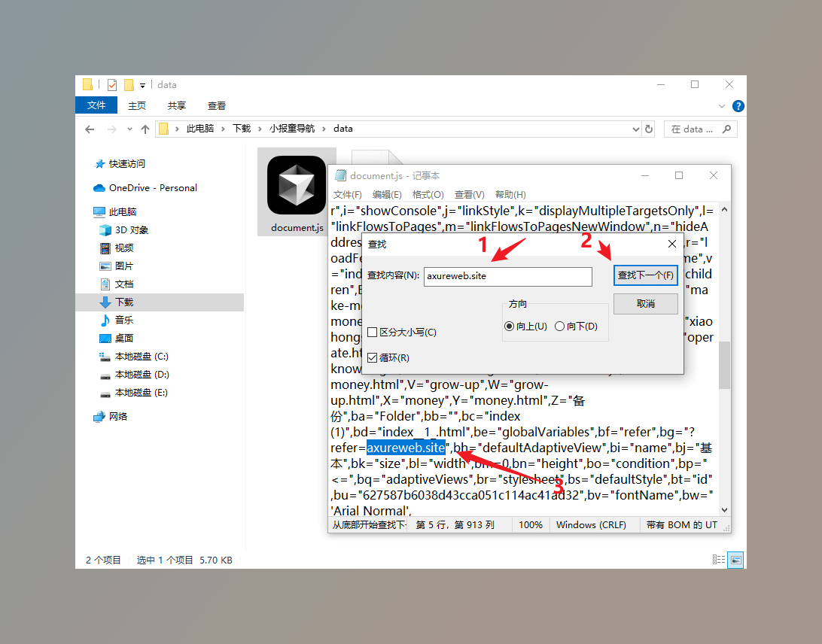Viewport: 822px width, 644px height.
Task: Click 查找下一个(F) button
Action: (645, 275)
